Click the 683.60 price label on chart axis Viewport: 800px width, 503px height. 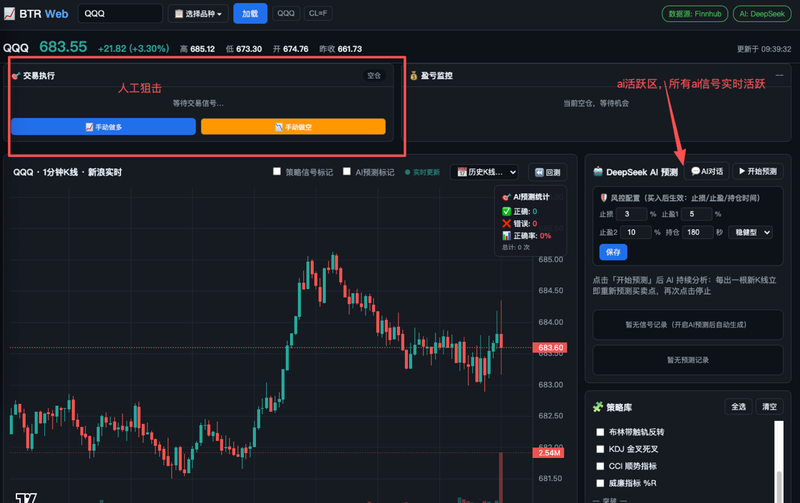(550, 347)
